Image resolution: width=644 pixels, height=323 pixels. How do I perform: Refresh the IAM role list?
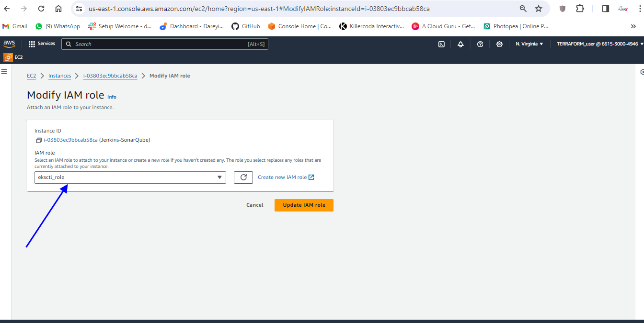pyautogui.click(x=243, y=178)
